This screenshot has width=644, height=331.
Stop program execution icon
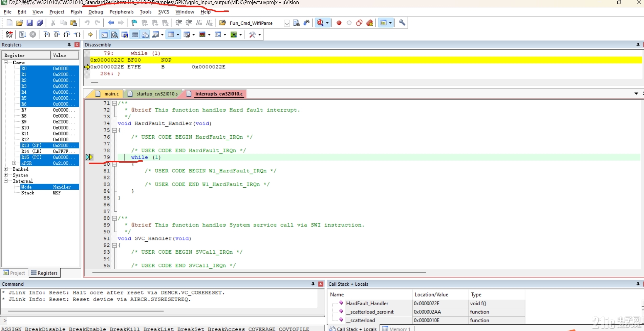(x=33, y=34)
